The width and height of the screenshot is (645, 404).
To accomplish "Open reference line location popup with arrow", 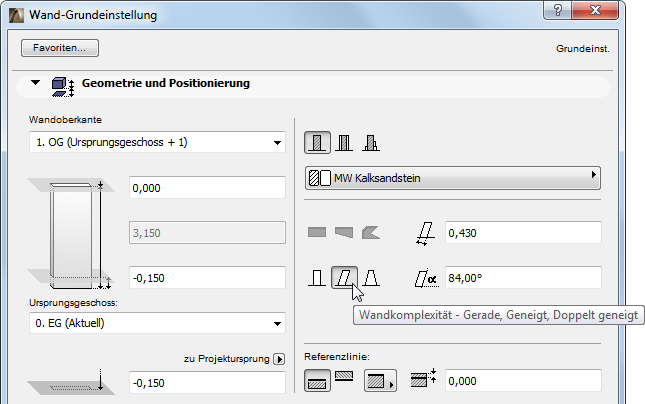I will (x=381, y=380).
